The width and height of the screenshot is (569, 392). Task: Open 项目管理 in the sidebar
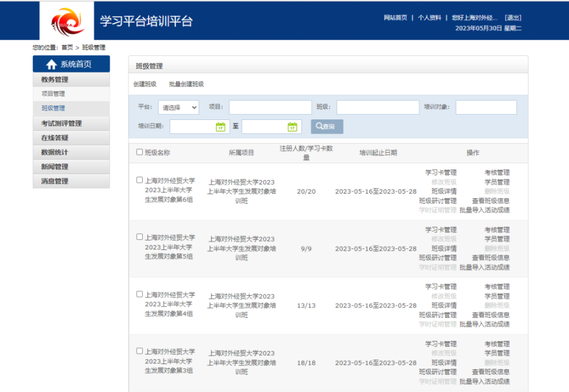54,94
